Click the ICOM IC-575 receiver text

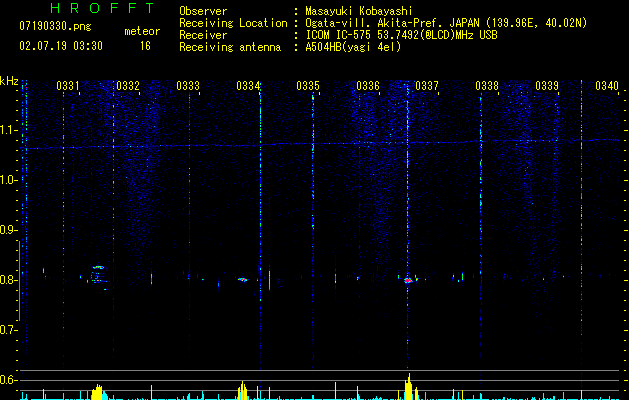(x=401, y=35)
